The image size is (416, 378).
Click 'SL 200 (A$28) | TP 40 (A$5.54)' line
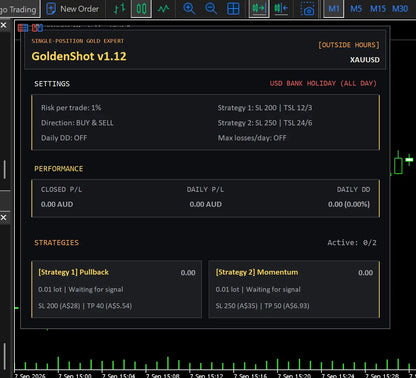[85, 306]
